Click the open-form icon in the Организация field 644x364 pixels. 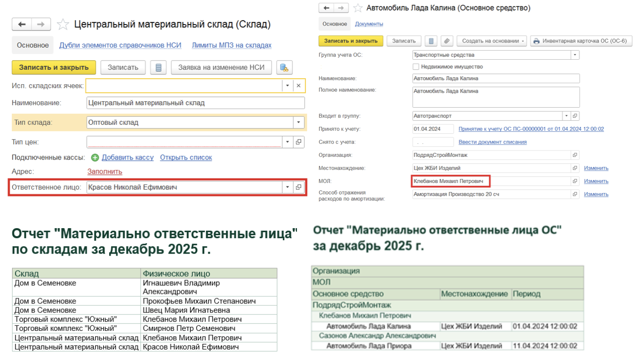[575, 155]
